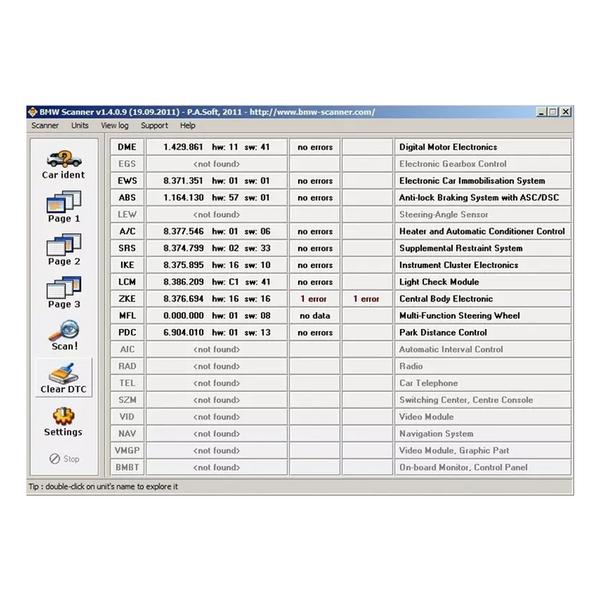Click 'Navigation System' greyed description

[483, 433]
